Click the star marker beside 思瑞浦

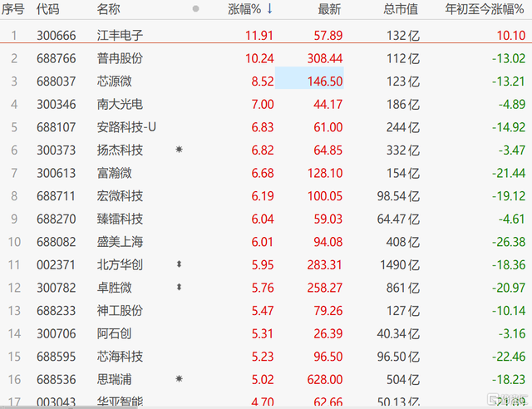(x=180, y=379)
